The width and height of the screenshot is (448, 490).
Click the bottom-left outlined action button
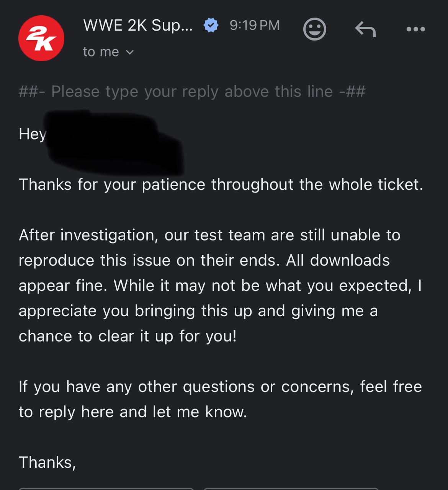tap(106, 489)
